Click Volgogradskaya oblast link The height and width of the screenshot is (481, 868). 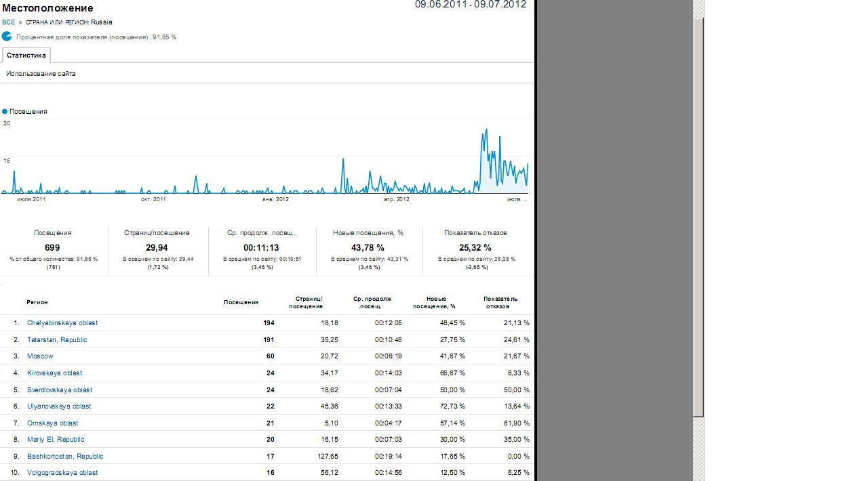[62, 473]
